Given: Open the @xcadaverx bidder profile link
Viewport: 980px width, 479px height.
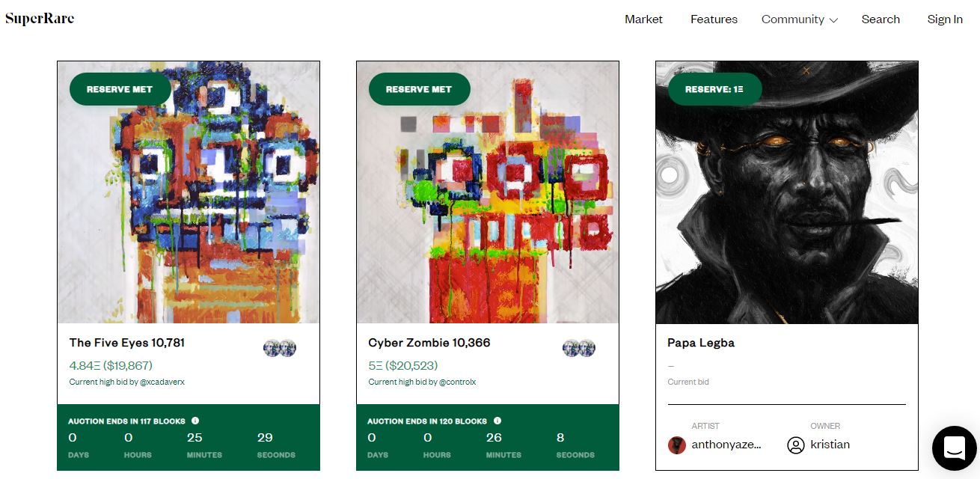Looking at the screenshot, I should 162,382.
